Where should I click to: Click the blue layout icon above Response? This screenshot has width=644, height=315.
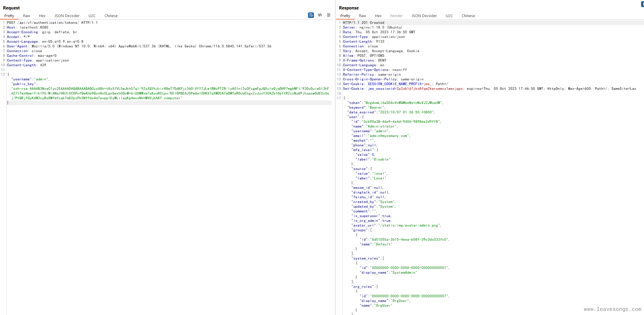(643, 4)
